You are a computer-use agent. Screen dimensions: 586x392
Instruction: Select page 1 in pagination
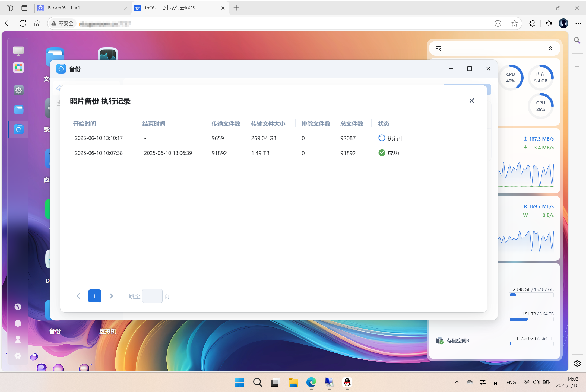[95, 296]
